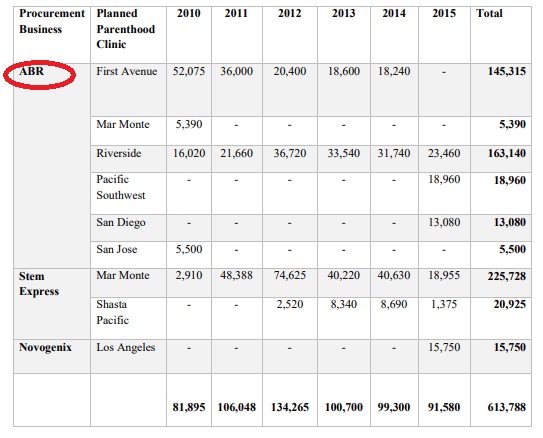This screenshot has height=438, width=543.
Task: Click the First Avenue clinic name
Action: coord(127,71)
